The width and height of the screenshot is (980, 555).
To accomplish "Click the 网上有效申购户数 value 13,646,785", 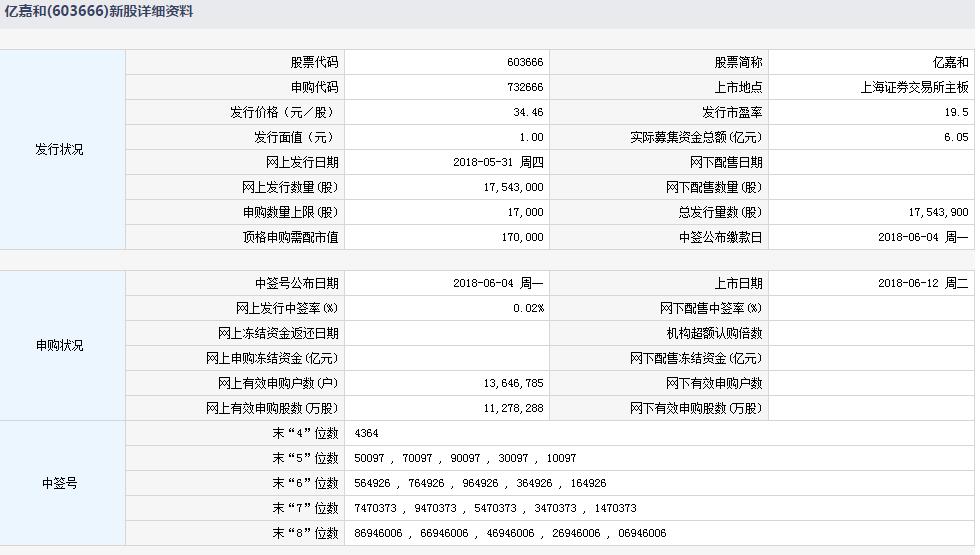I will [x=512, y=383].
